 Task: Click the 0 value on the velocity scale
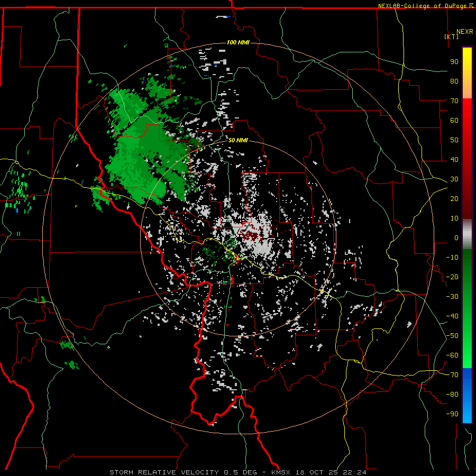[x=456, y=237]
